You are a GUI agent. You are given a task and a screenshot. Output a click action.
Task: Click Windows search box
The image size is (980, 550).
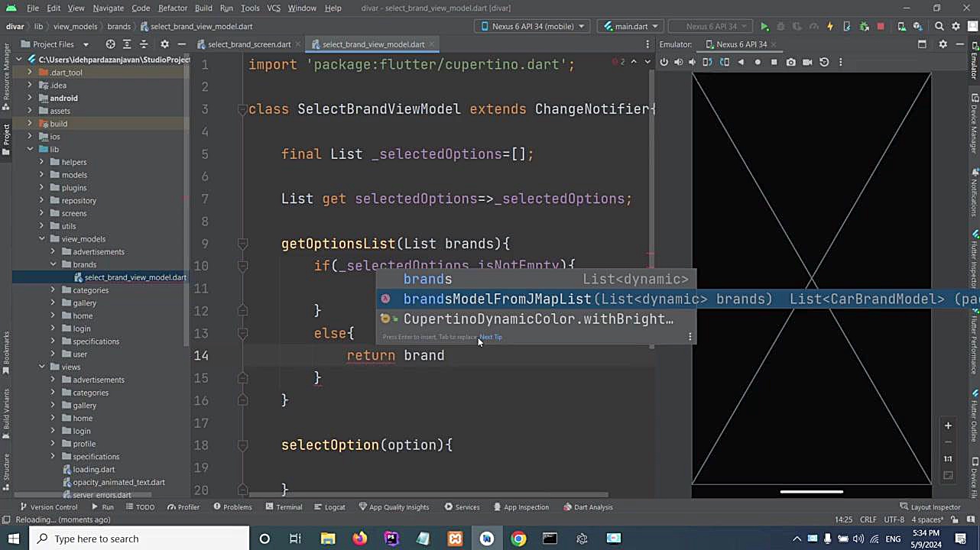point(139,539)
